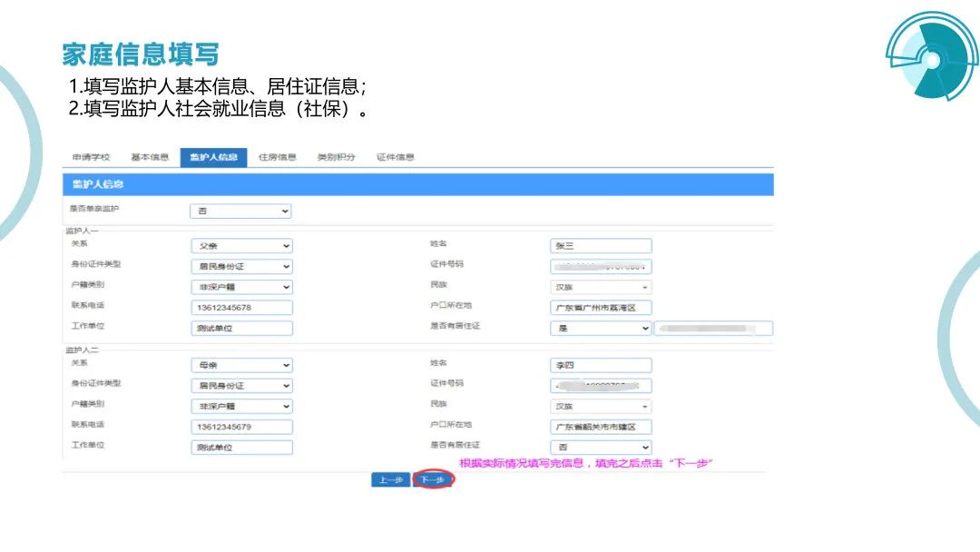The width and height of the screenshot is (980, 552).
Task: Click phone field with 13612345679
Action: pyautogui.click(x=242, y=427)
